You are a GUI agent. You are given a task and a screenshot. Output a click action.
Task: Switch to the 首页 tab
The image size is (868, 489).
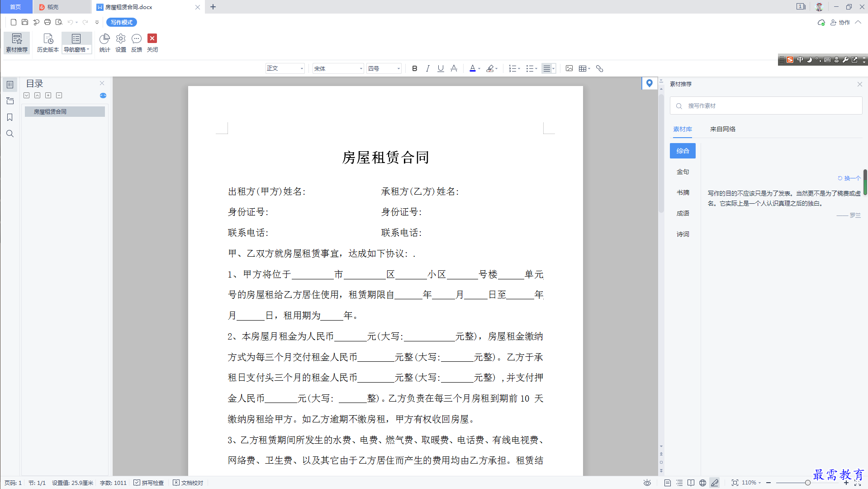16,7
